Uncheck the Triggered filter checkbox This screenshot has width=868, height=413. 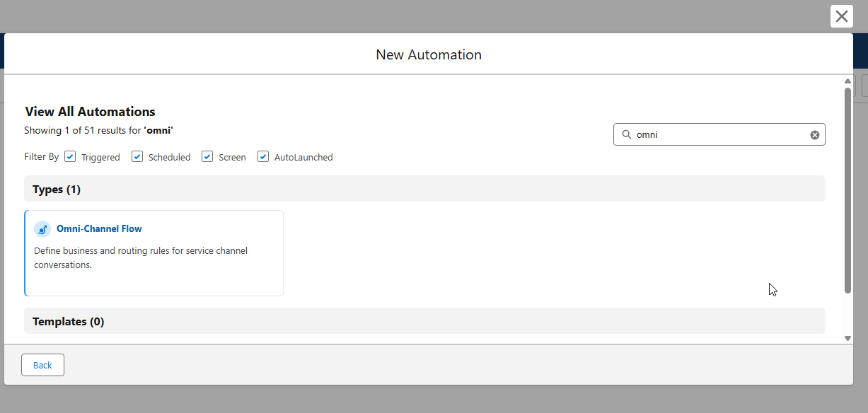coord(70,156)
